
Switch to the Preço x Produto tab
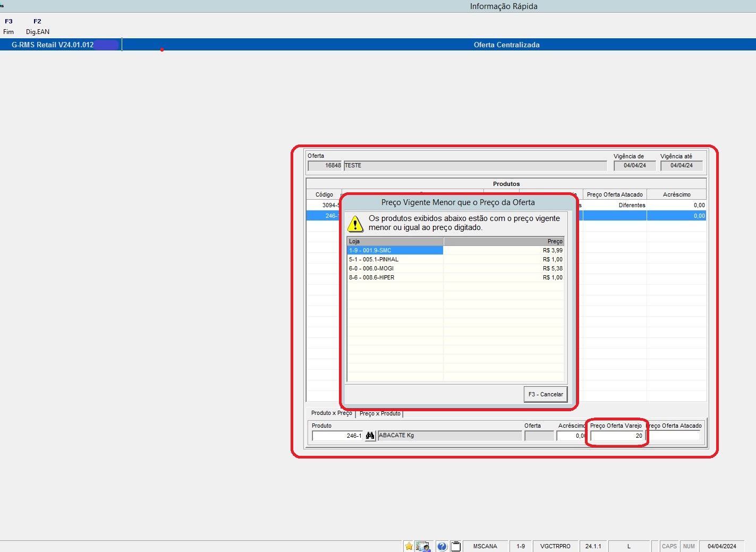tap(380, 413)
